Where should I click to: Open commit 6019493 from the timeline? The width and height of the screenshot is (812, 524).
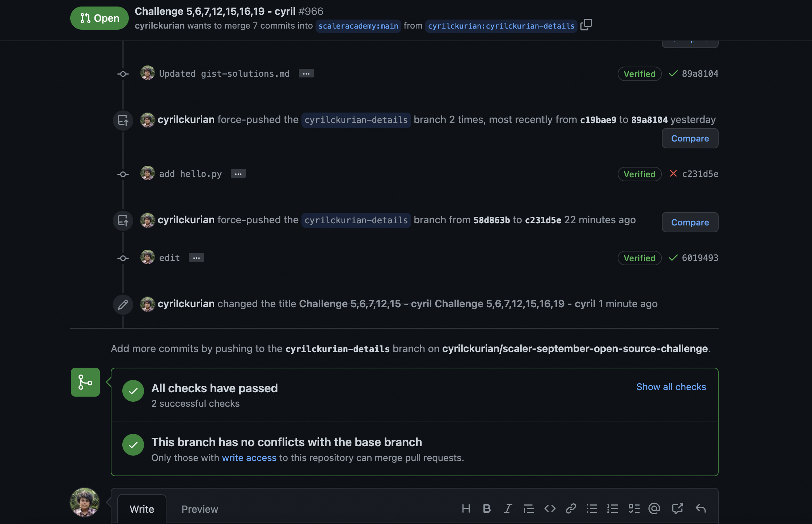click(700, 258)
